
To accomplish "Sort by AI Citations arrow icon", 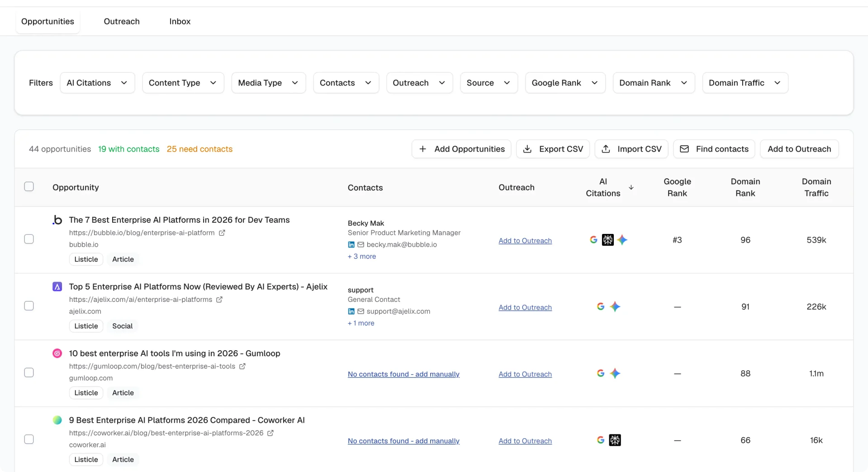I will [631, 187].
